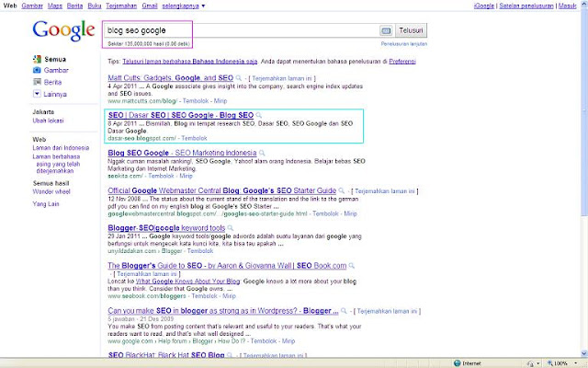Click What Google Knows About Your Blog link
Viewport: 588px width, 368px height.
(x=187, y=282)
